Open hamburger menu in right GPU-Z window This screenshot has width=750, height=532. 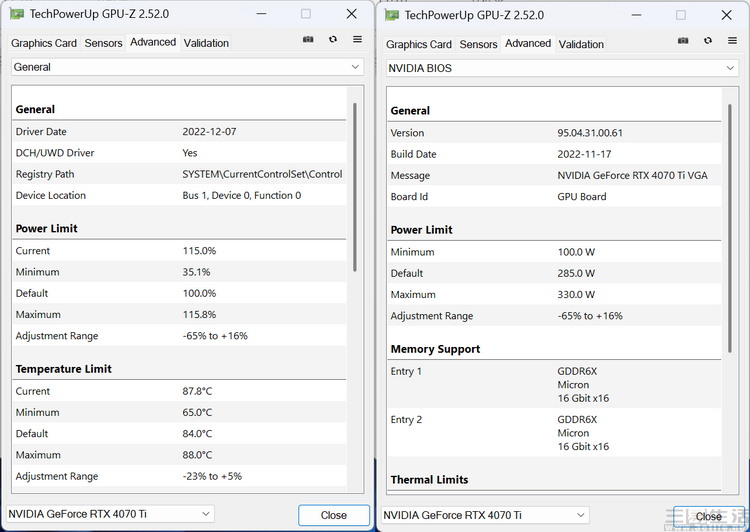(732, 41)
